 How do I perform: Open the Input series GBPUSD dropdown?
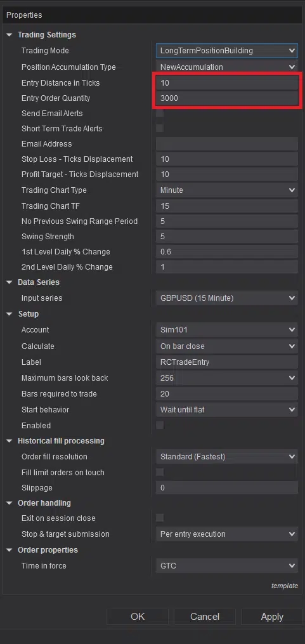226,298
